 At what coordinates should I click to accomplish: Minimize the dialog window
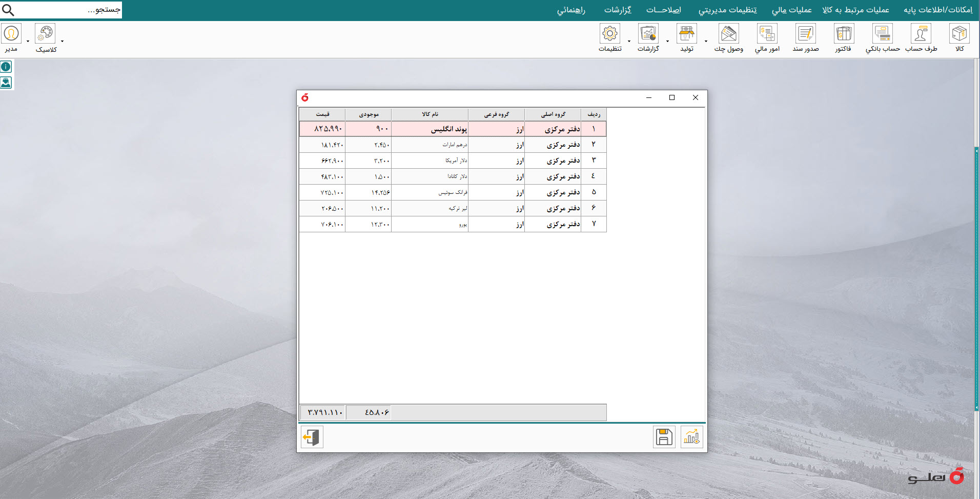click(x=649, y=97)
